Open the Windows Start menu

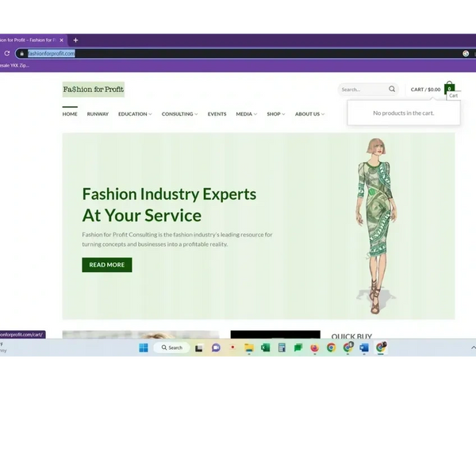point(144,347)
